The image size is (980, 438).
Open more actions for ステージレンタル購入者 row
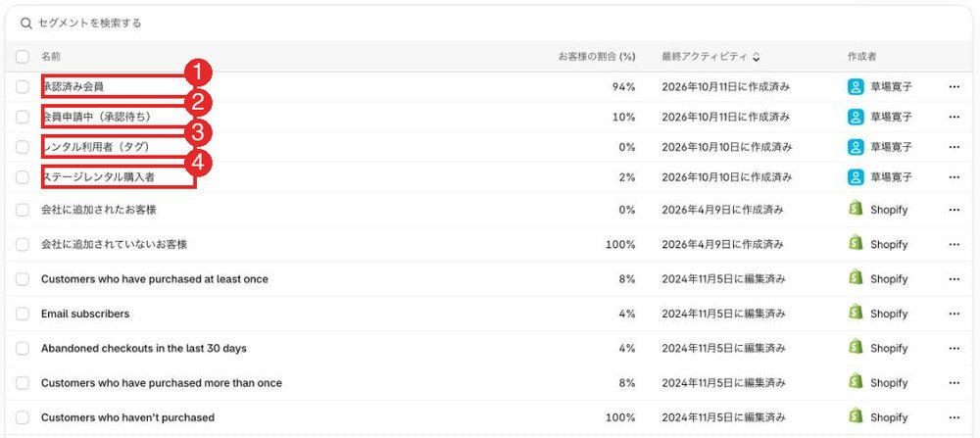pos(954,177)
